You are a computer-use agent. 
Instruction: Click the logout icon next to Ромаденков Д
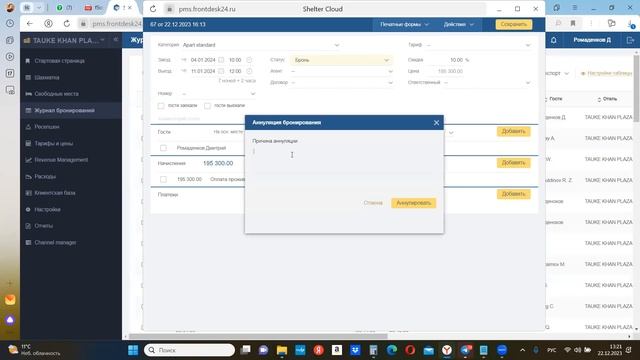pos(630,40)
